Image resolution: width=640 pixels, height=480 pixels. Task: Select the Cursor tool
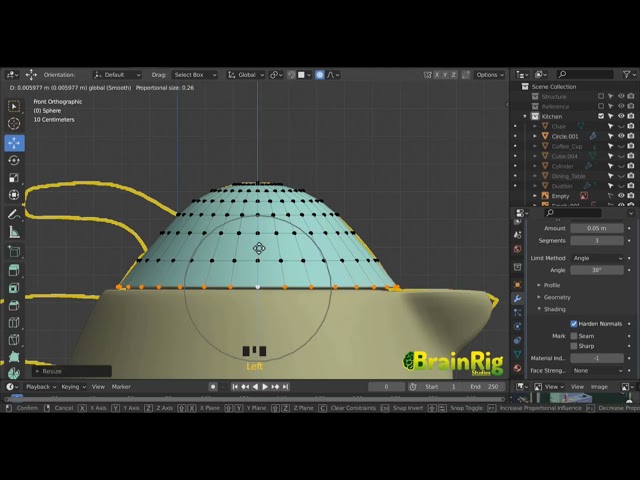14,124
